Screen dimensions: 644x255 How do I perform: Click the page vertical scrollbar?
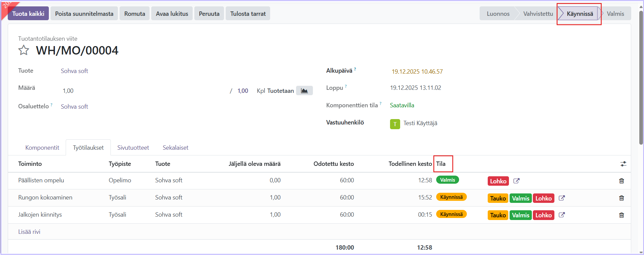pos(641,77)
